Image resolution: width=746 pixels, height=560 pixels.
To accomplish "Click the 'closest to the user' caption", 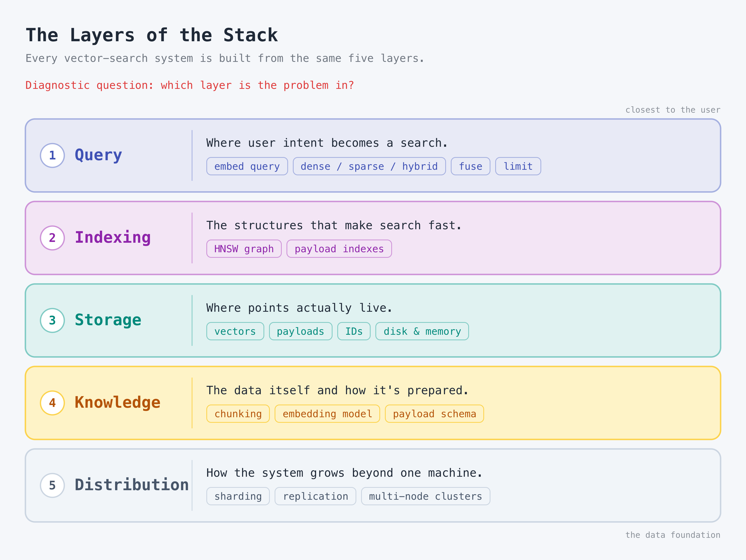I will pos(673,110).
